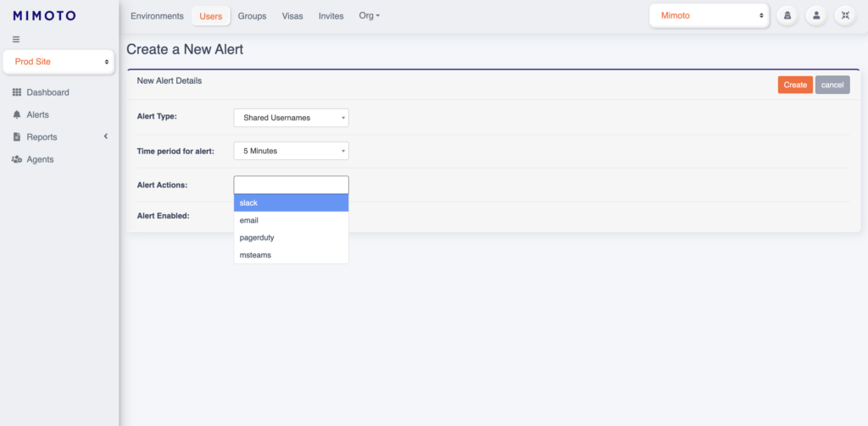Open the Mimoto organization dropdown
Viewport: 868px width, 426px height.
[x=709, y=15]
